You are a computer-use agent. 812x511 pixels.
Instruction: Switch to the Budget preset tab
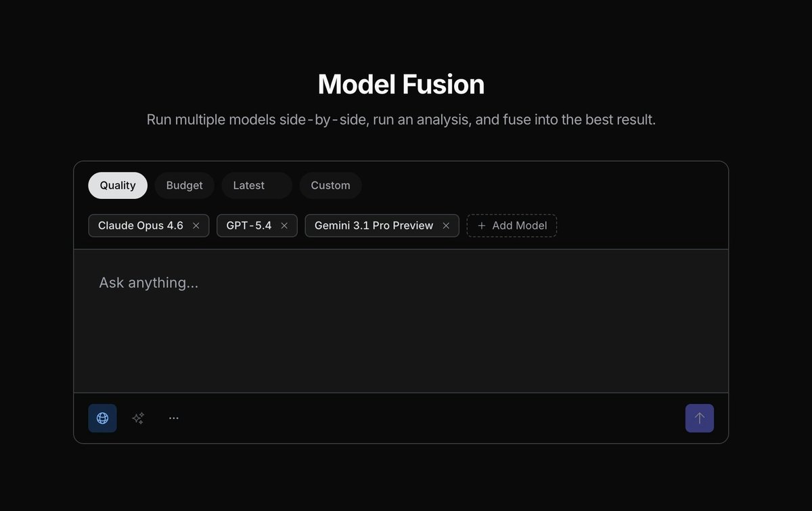coord(184,185)
